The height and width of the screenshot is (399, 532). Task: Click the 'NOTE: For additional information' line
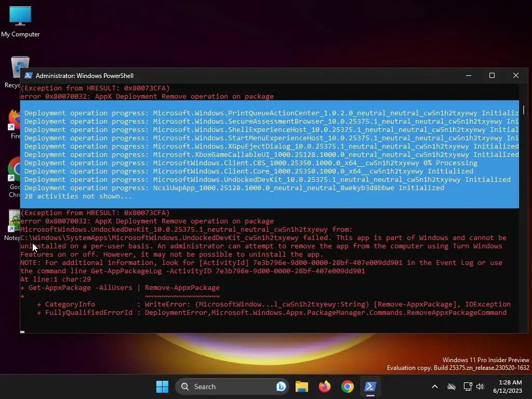click(261, 262)
